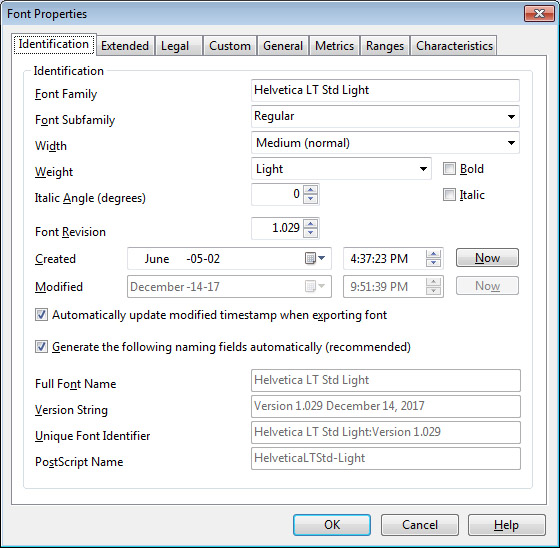Screen dimensions: 560x548
Task: Click the Font Family label
Action: click(x=66, y=94)
